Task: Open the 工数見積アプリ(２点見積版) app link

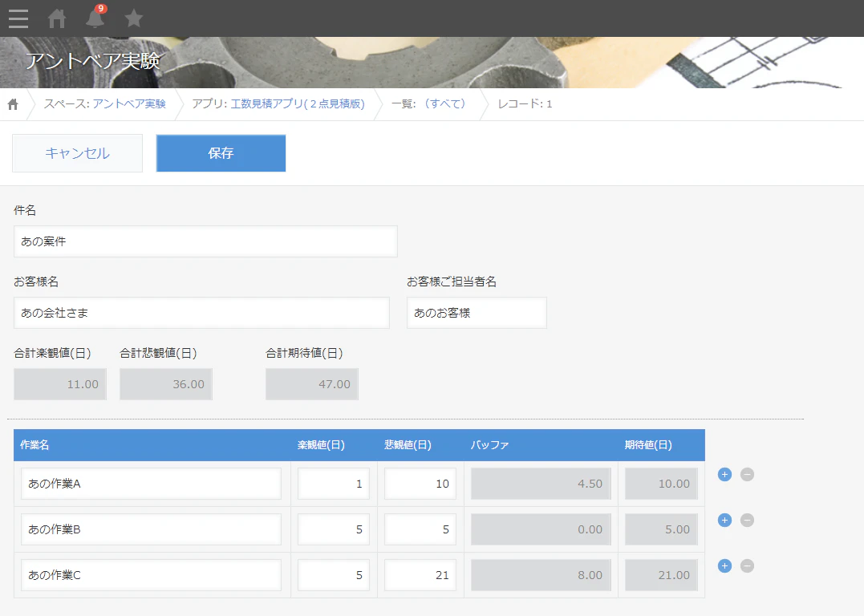Action: tap(298, 104)
